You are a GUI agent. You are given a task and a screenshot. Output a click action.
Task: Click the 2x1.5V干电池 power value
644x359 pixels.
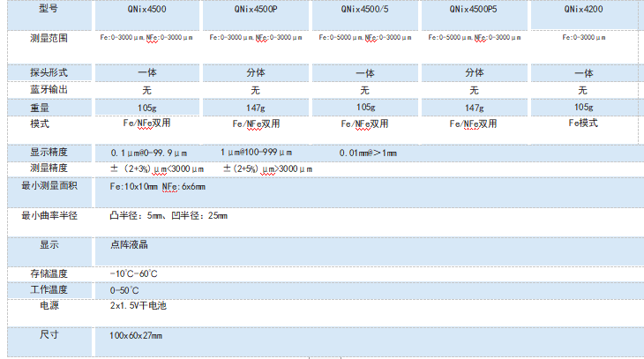[138, 306]
